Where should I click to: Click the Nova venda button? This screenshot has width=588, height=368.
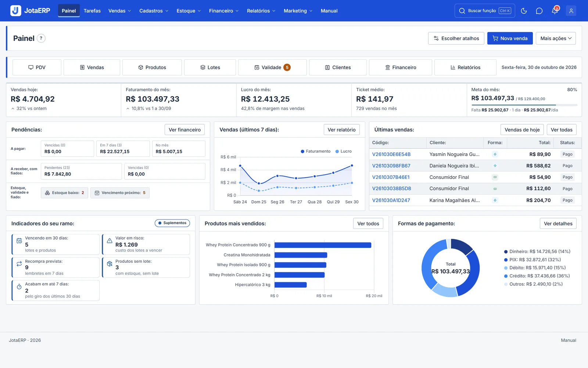point(510,38)
